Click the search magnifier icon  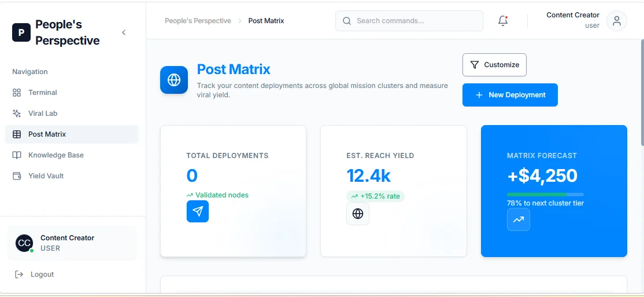pos(347,21)
